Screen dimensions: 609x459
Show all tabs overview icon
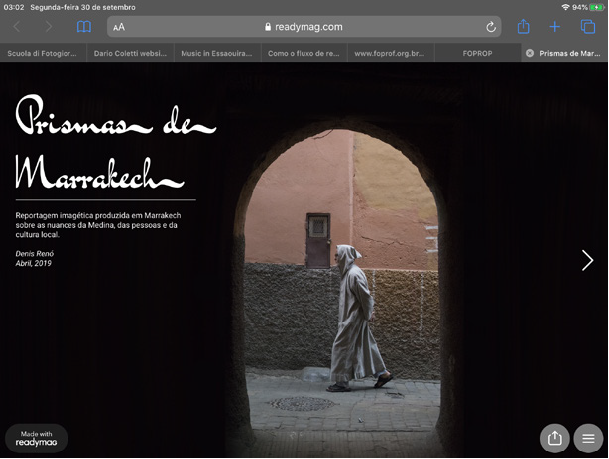pos(587,27)
